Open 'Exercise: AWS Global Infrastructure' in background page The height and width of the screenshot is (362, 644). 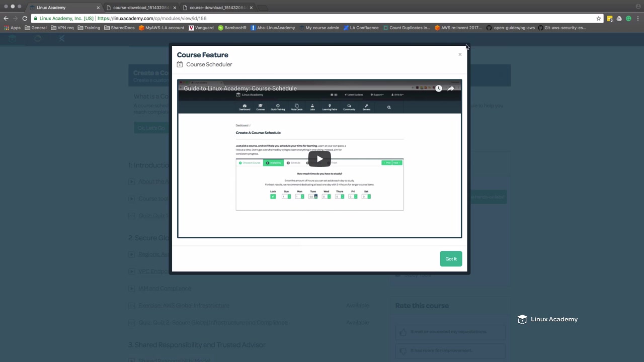pos(184,306)
